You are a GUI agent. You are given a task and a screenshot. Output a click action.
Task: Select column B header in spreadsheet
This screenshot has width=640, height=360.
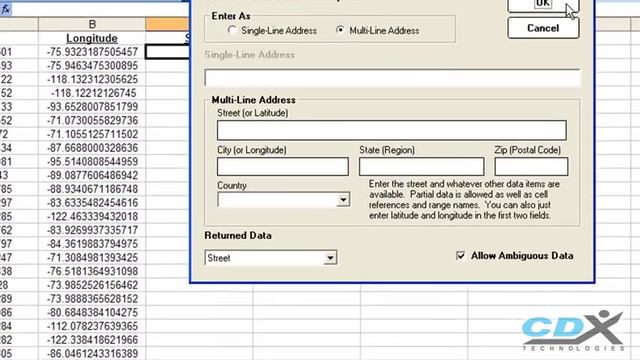pos(92,24)
